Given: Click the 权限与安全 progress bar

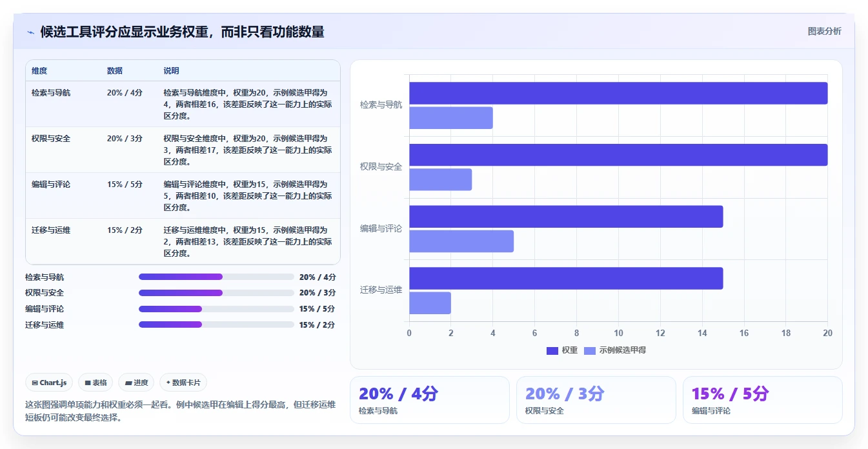Looking at the screenshot, I should (x=216, y=293).
